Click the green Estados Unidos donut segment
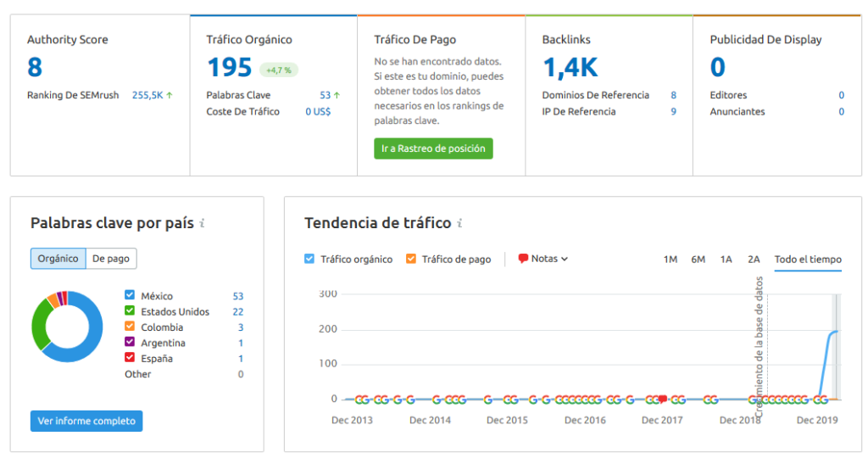This screenshot has height=458, width=868. tap(40, 321)
